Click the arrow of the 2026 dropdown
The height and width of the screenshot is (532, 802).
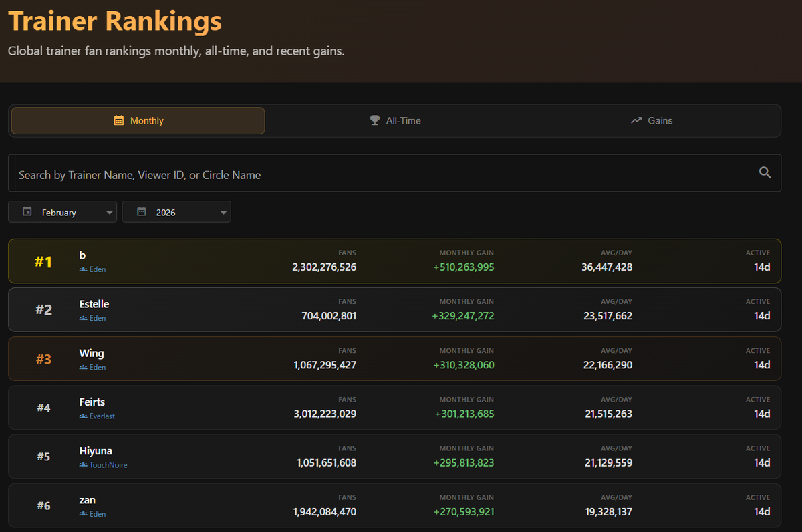pos(223,213)
